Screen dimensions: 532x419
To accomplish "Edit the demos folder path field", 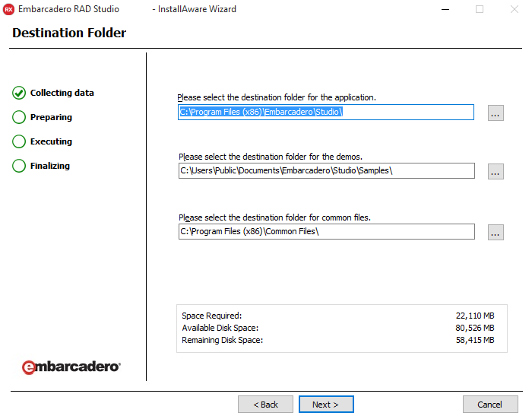I will [326, 170].
